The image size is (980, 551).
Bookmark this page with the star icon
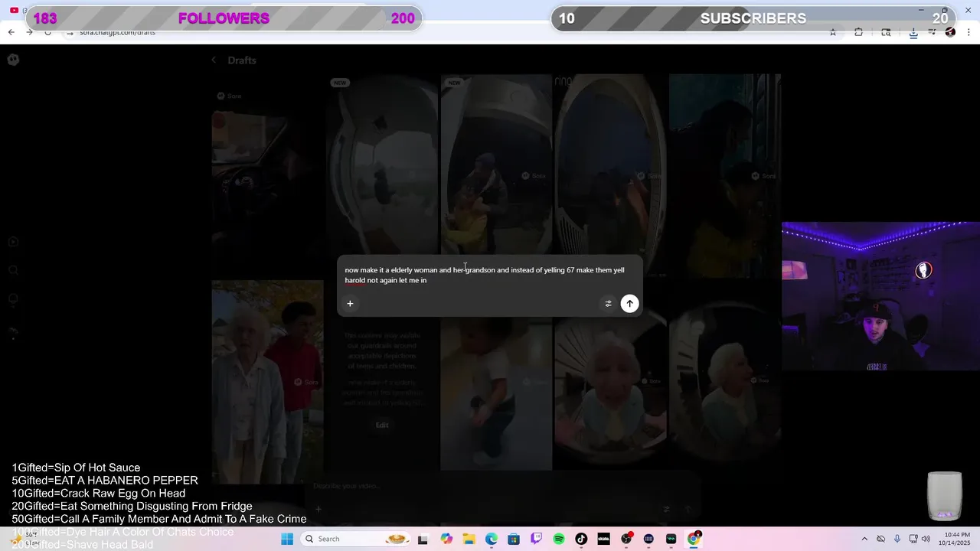[x=832, y=32]
